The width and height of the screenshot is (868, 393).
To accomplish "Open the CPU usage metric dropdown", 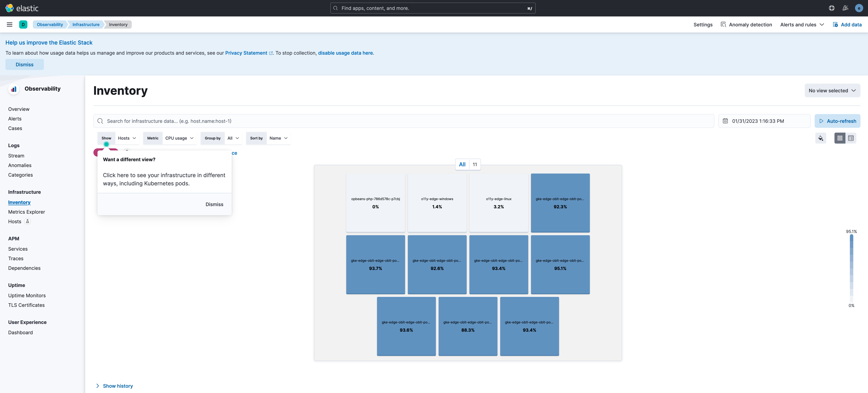I will pyautogui.click(x=179, y=138).
